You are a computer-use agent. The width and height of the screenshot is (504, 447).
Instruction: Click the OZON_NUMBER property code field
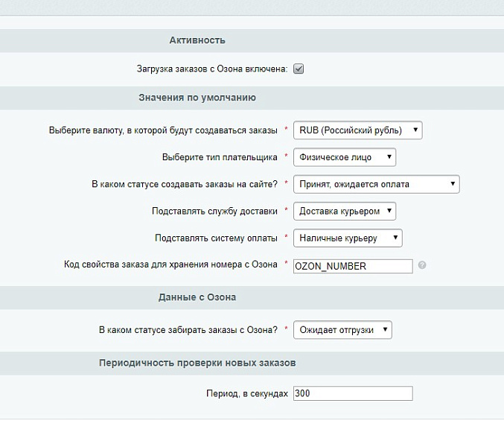(x=353, y=266)
